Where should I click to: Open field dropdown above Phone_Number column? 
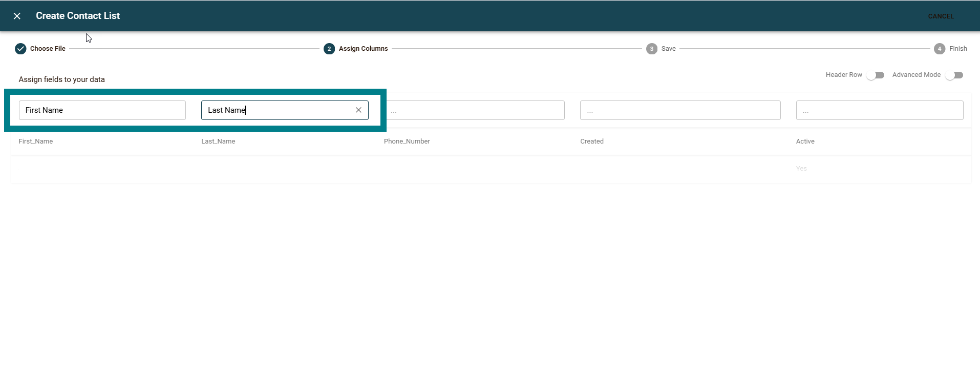click(x=474, y=110)
